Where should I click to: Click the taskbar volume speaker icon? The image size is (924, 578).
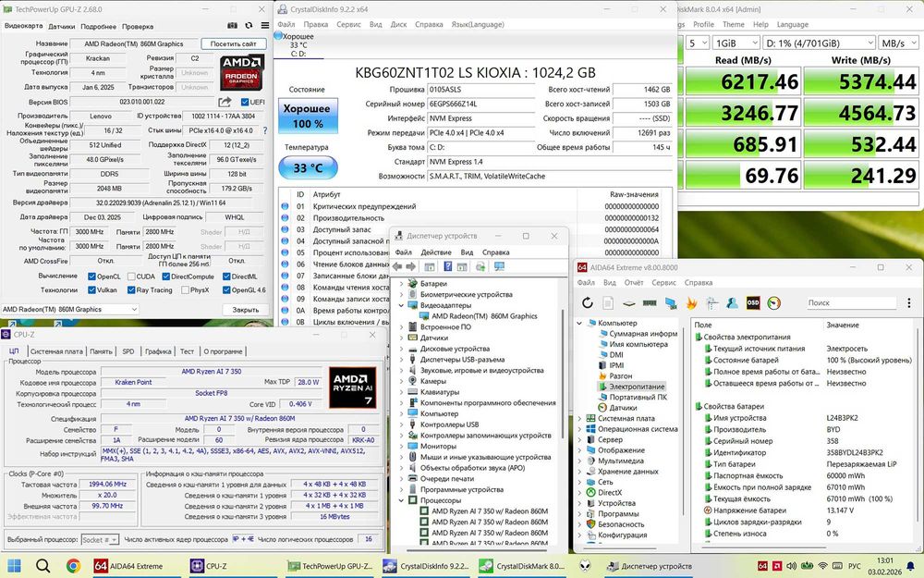[792, 566]
